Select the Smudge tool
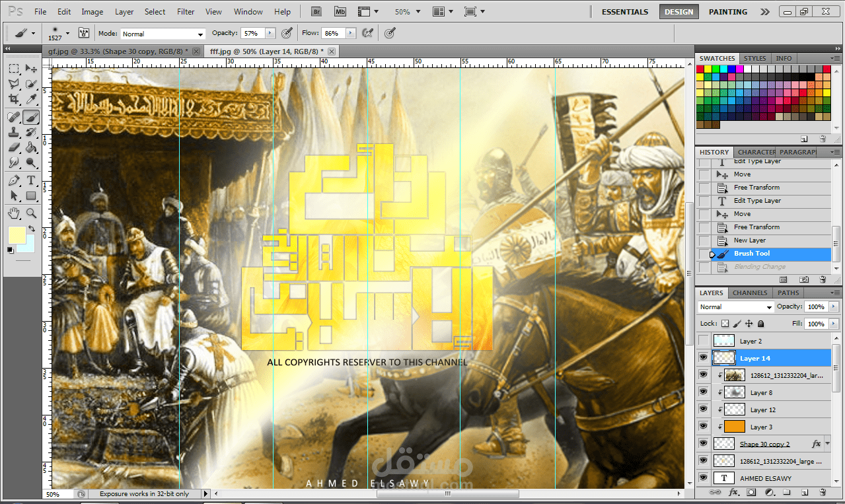This screenshot has width=845, height=504. coord(14,162)
